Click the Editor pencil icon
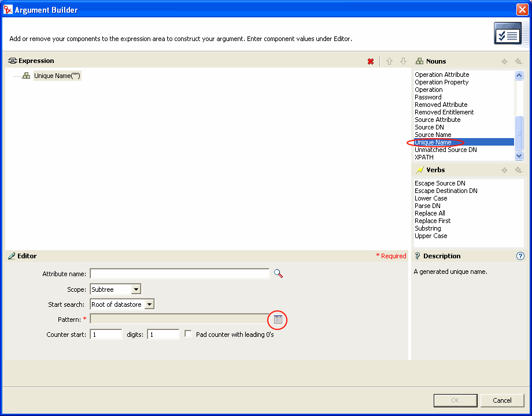Viewport: 532px width, 416px height. pos(12,256)
